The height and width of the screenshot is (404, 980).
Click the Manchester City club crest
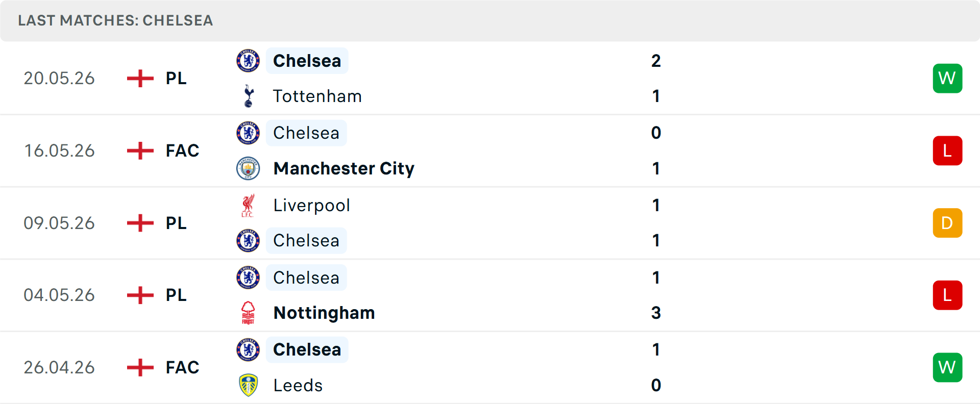click(248, 168)
